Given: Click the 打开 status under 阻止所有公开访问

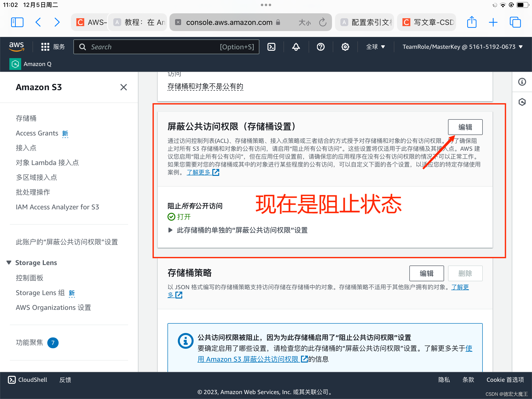Looking at the screenshot, I should pyautogui.click(x=179, y=217).
